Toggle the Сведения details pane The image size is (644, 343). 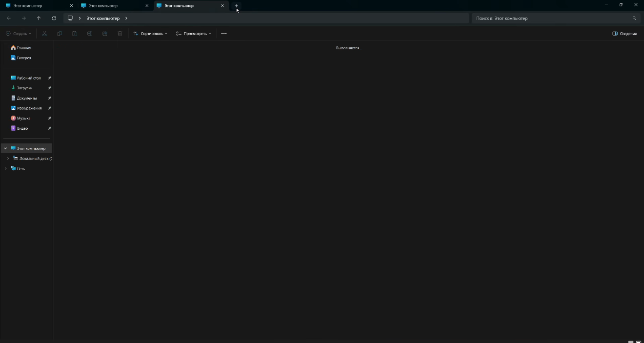[x=624, y=33]
